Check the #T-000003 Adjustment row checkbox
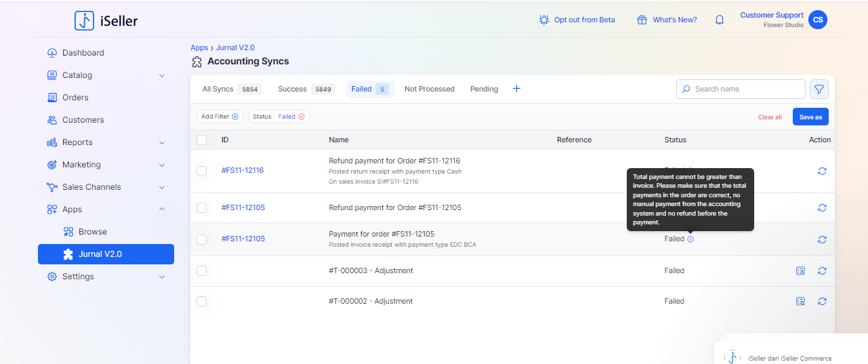This screenshot has height=364, width=868. point(201,270)
